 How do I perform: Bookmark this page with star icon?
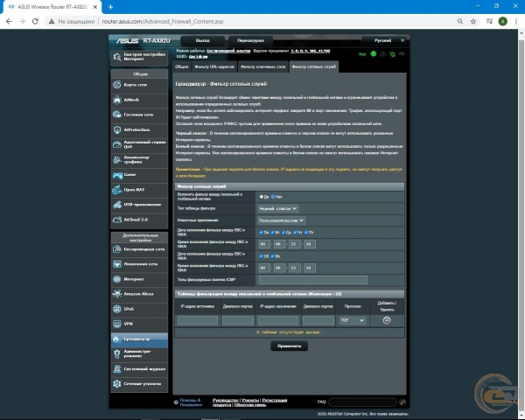tap(473, 21)
